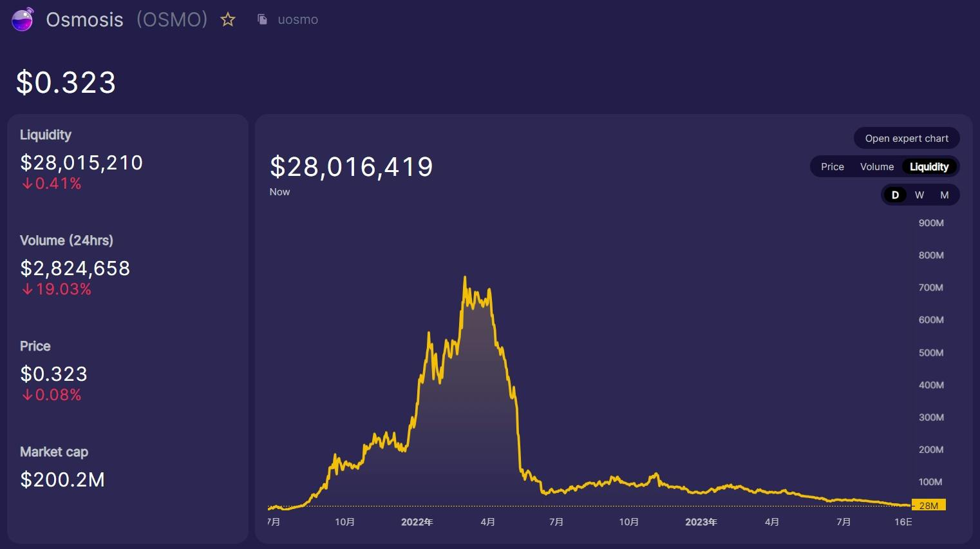
Task: Switch chart to Price view
Action: tap(832, 167)
